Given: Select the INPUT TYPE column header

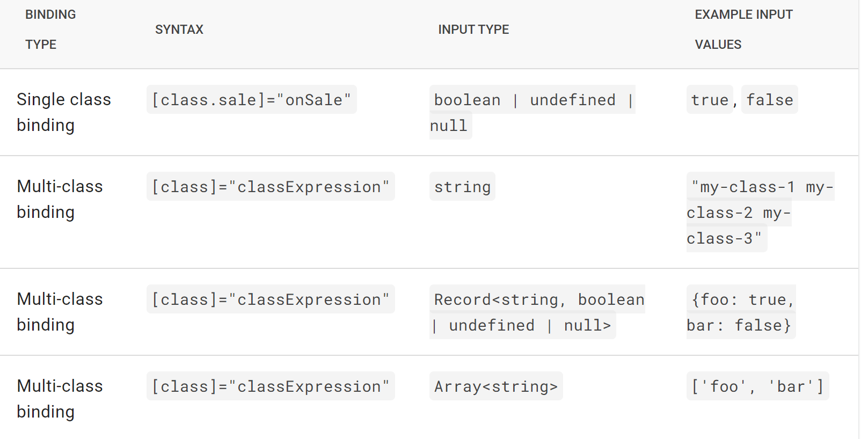Looking at the screenshot, I should tap(473, 30).
